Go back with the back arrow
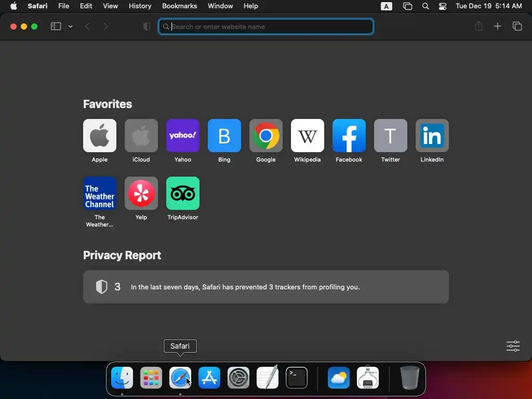532x399 pixels. coord(87,26)
